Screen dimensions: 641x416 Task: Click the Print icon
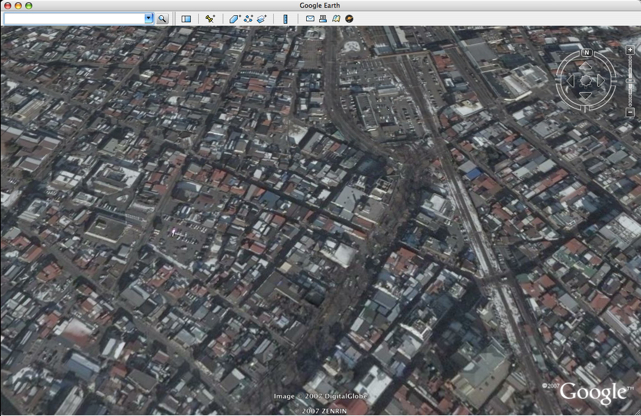[x=323, y=19]
